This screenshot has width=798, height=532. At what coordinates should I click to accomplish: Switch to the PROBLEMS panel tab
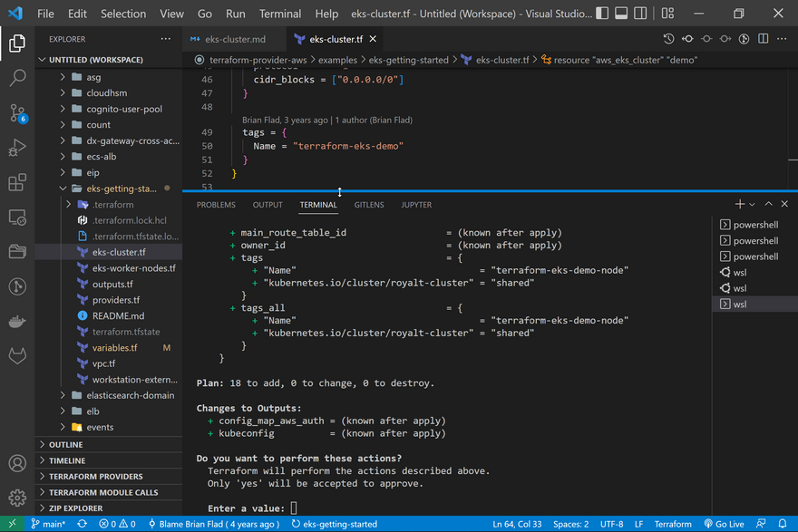click(x=216, y=205)
